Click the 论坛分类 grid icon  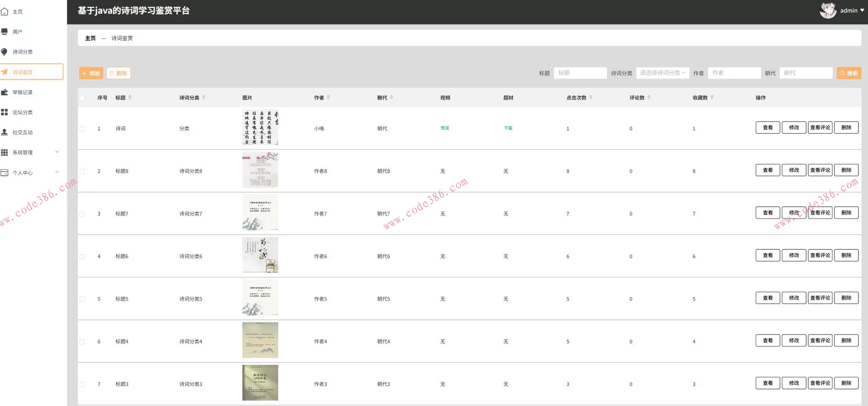click(x=5, y=112)
